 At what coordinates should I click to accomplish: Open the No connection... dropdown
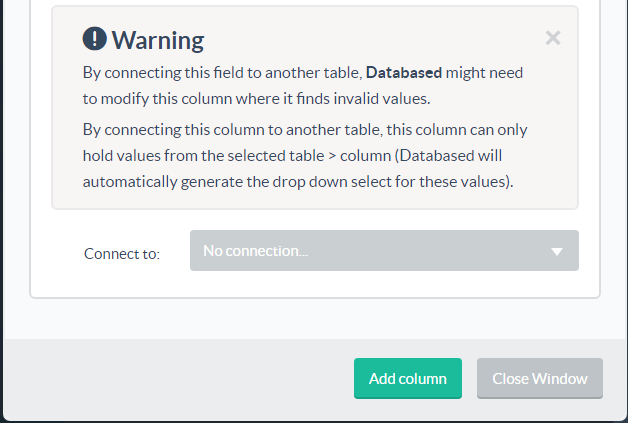coord(384,250)
